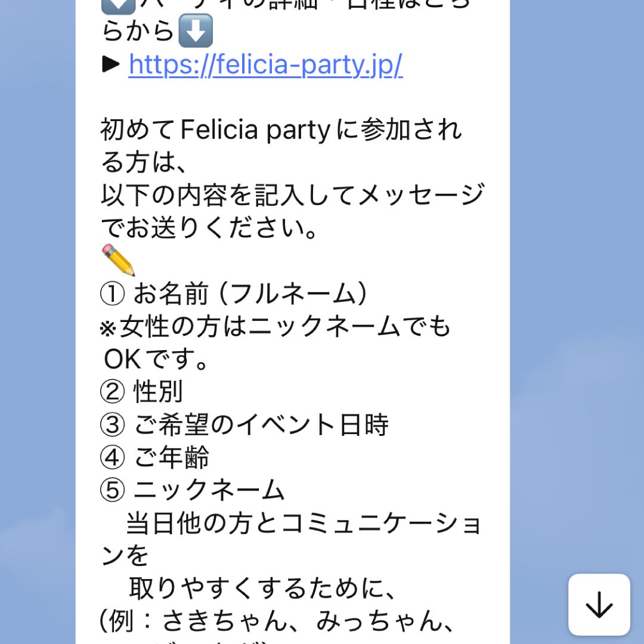Viewport: 644px width, 644px height.
Task: Click the down-arrow emoji after らから
Action: pos(196,31)
